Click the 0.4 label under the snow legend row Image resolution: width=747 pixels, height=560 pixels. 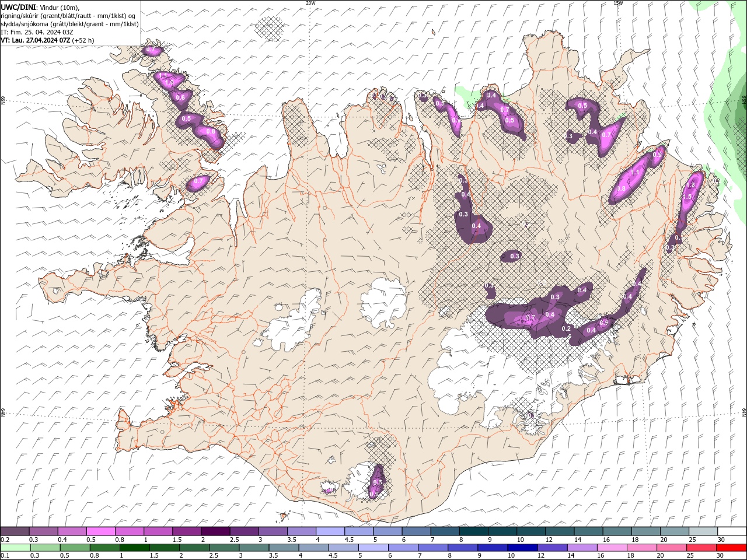tap(62, 540)
